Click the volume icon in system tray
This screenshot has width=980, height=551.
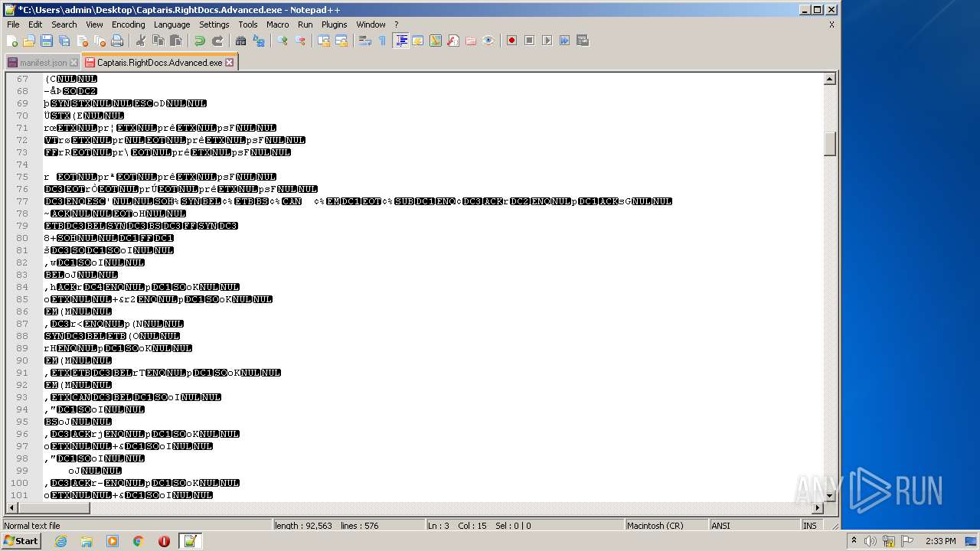click(871, 541)
